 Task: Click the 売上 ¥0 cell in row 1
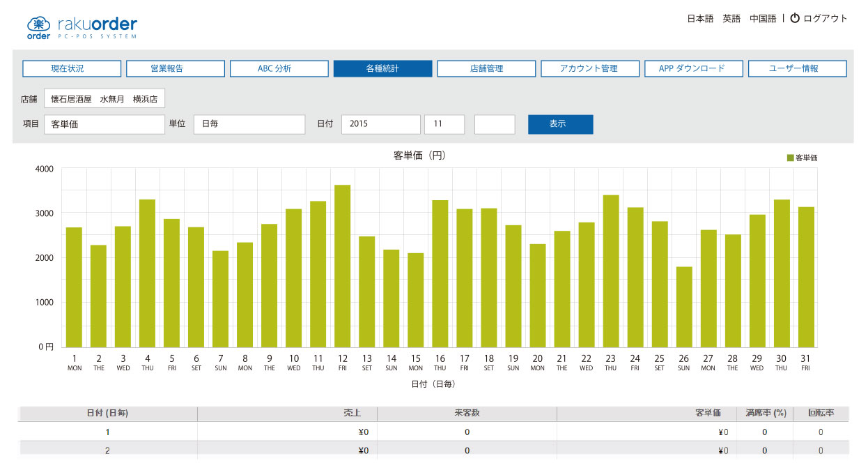(x=287, y=432)
